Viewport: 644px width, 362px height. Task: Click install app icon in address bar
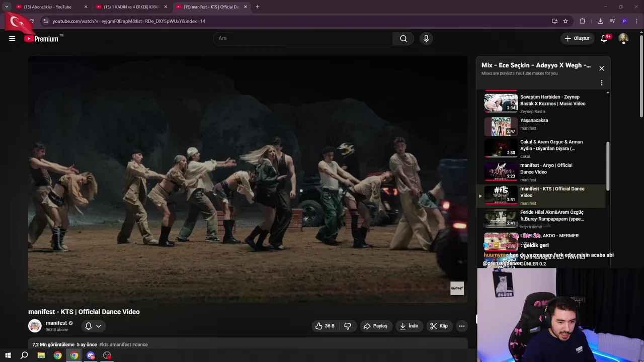(554, 21)
